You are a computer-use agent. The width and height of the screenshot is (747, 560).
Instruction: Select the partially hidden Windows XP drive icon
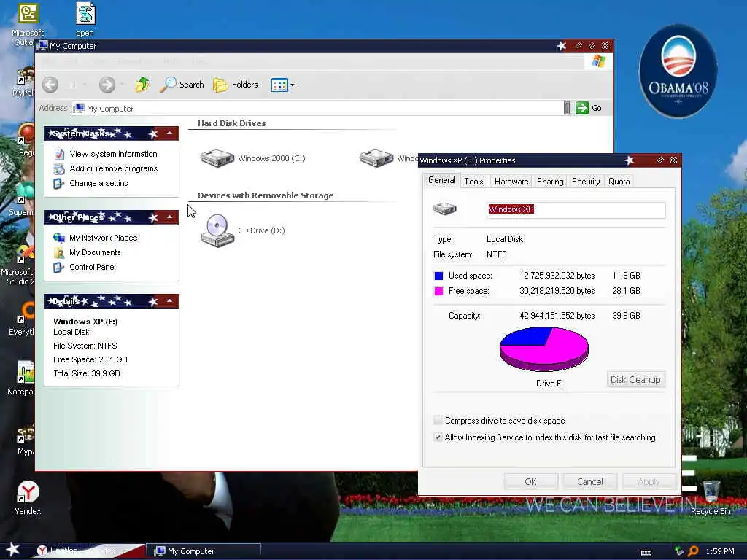pos(376,158)
